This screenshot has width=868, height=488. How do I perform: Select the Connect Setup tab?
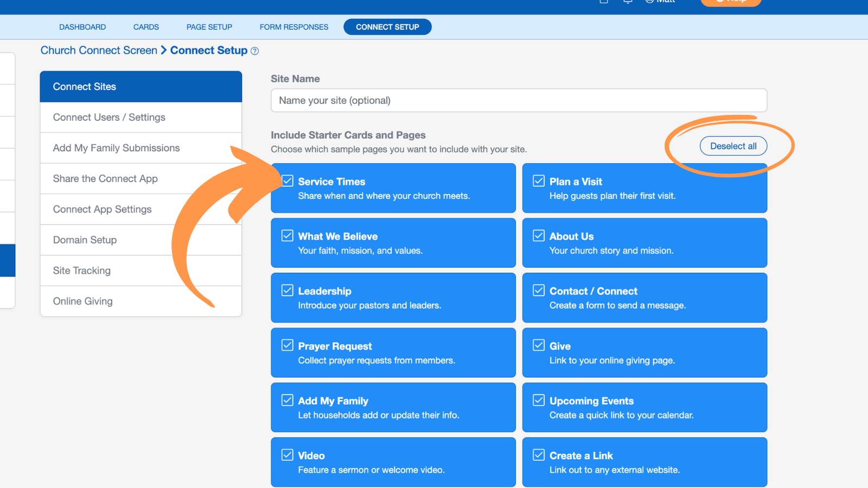tap(387, 27)
